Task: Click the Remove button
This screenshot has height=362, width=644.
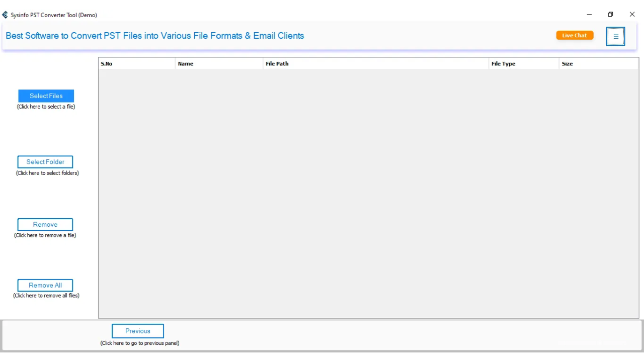Action: 45,225
